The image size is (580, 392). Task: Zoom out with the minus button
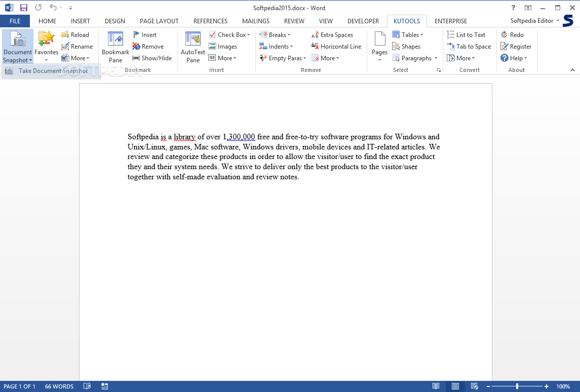(488, 386)
